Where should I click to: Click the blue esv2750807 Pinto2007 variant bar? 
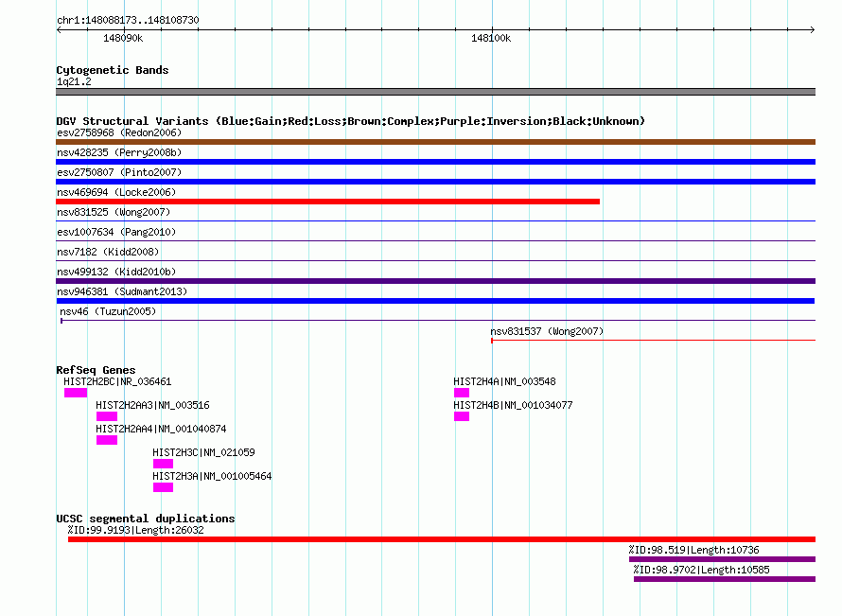coord(435,182)
